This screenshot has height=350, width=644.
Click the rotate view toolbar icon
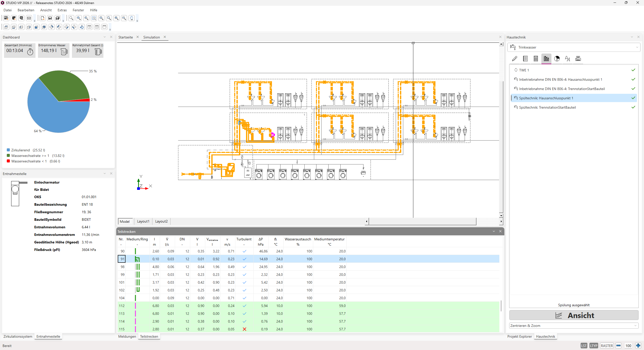coord(82,27)
